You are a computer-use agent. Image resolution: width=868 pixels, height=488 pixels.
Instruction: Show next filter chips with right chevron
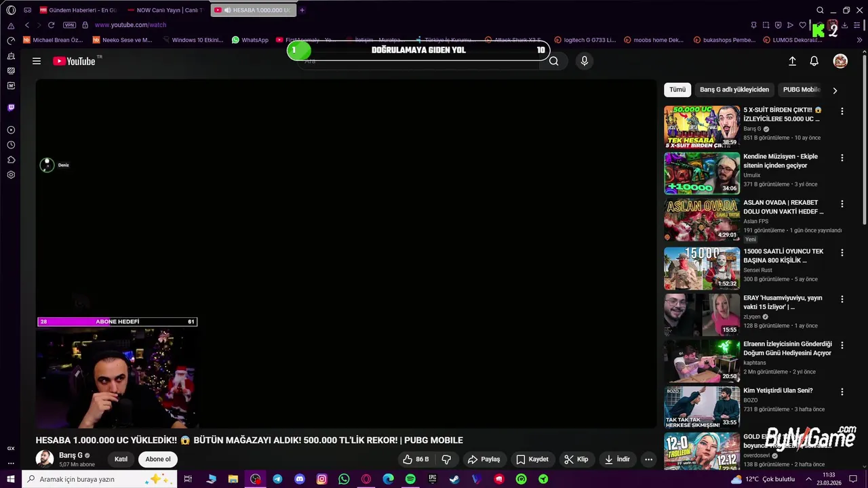(835, 90)
